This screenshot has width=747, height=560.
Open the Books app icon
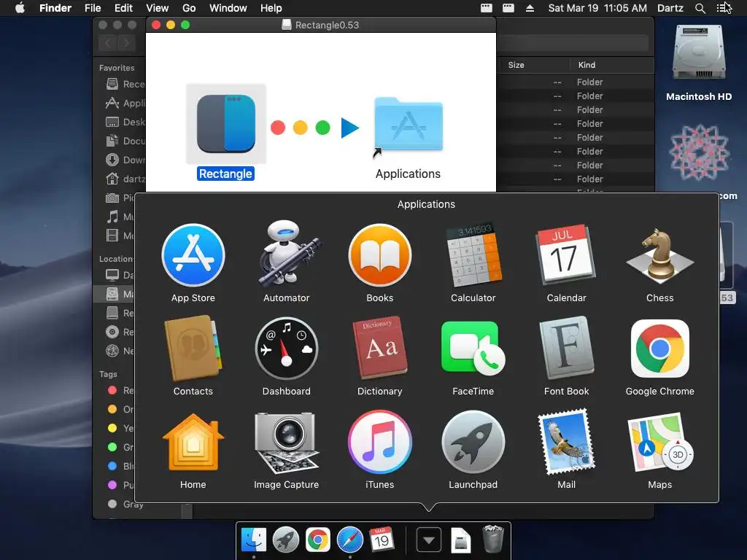[x=379, y=255]
